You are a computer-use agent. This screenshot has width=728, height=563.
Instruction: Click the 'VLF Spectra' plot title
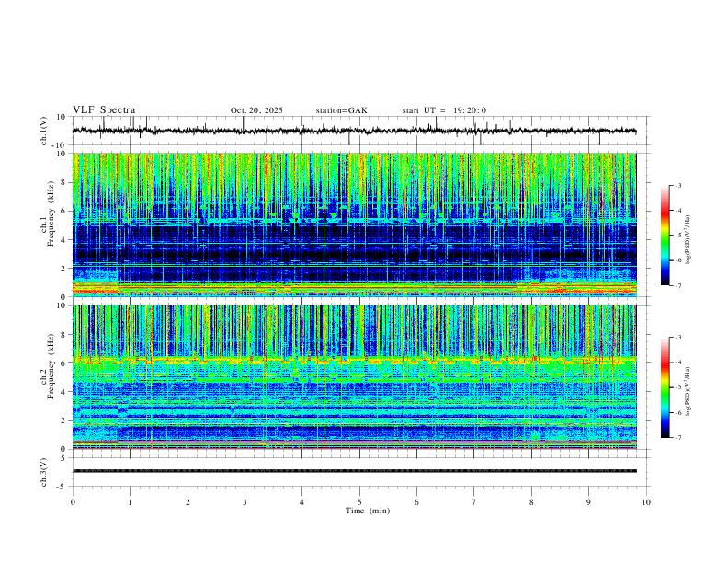point(104,110)
